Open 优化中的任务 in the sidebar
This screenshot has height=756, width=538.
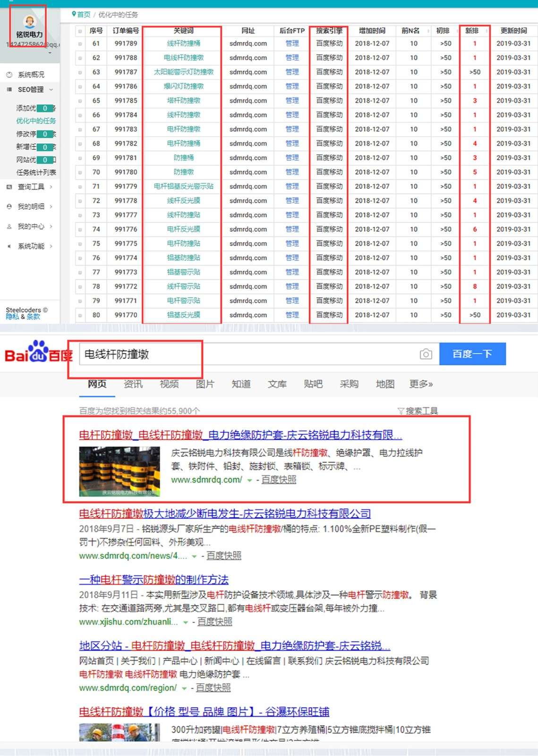tap(36, 121)
